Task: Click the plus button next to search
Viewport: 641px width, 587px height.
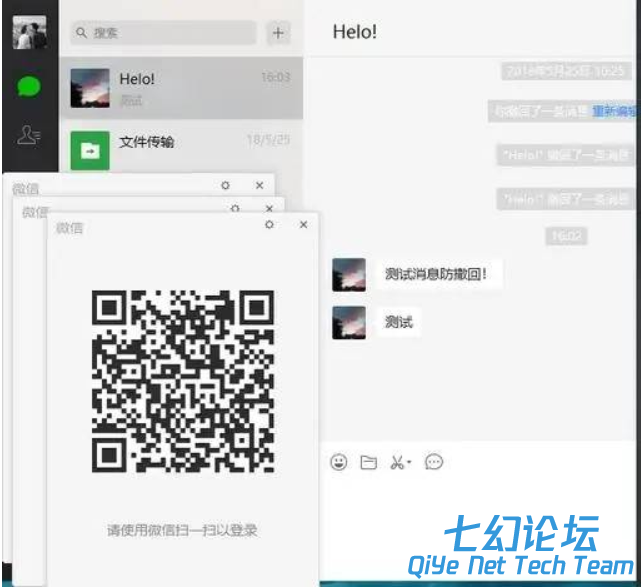Action: click(278, 33)
